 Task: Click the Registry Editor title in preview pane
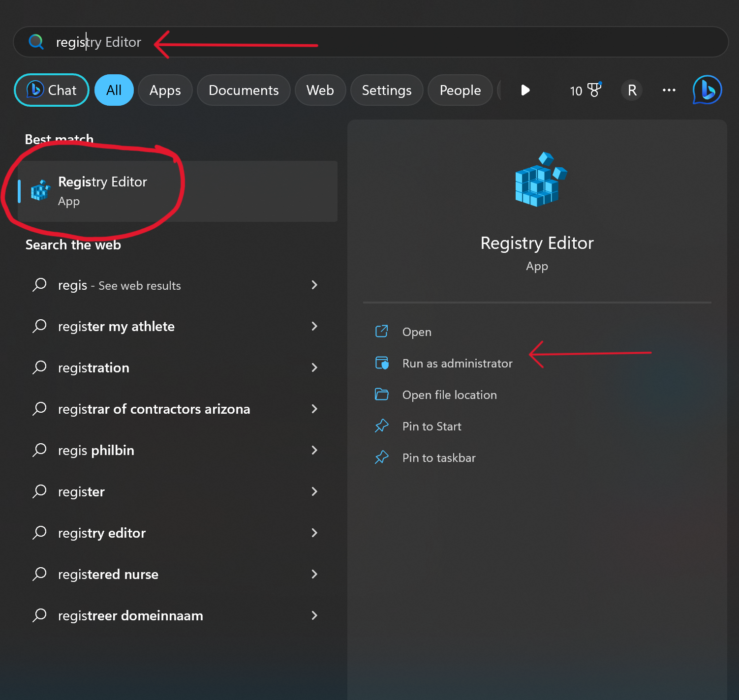537,243
